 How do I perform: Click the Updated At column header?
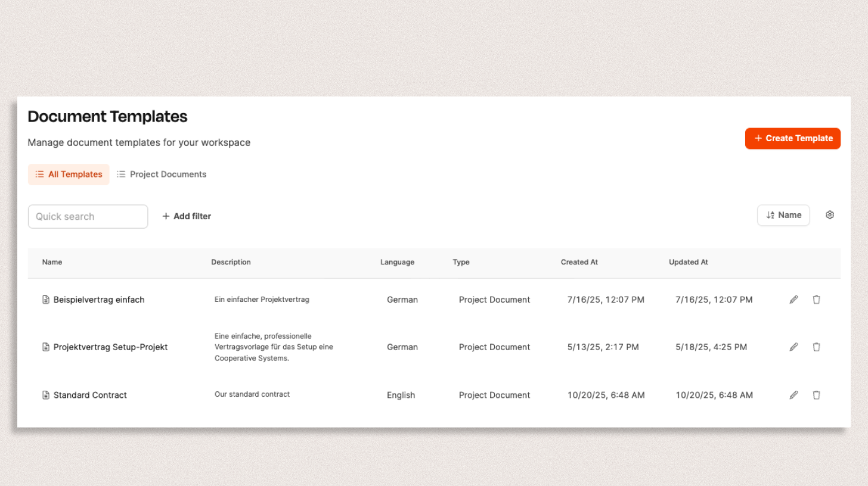coord(689,262)
